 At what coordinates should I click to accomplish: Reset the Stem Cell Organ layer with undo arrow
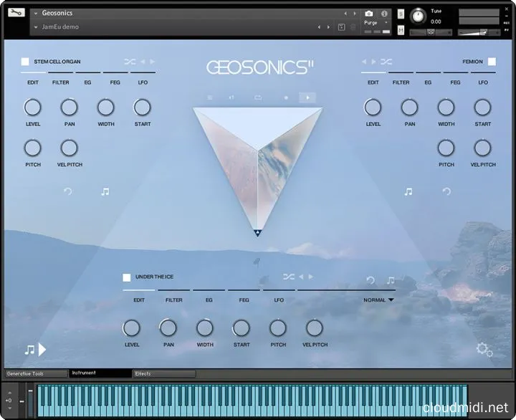click(x=68, y=191)
